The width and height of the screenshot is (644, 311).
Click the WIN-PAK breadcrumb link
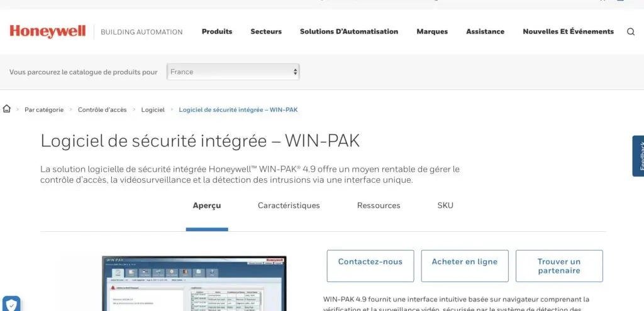(x=238, y=109)
